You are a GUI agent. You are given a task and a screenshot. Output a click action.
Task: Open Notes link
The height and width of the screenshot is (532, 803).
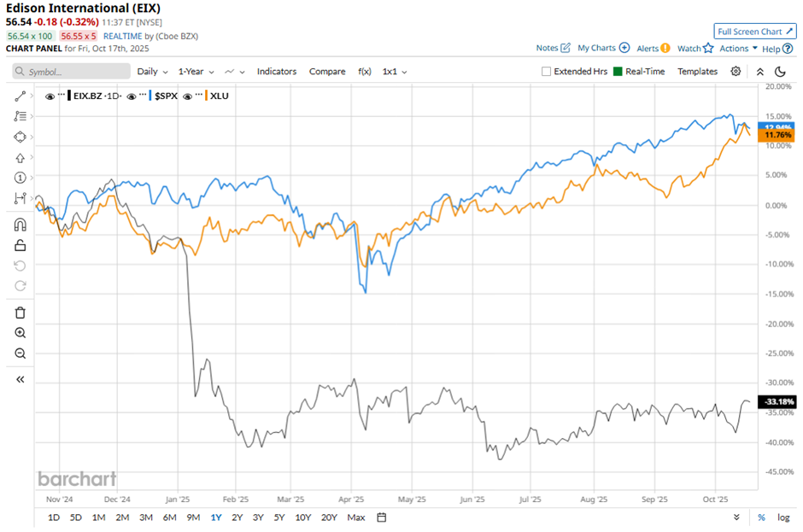point(553,48)
